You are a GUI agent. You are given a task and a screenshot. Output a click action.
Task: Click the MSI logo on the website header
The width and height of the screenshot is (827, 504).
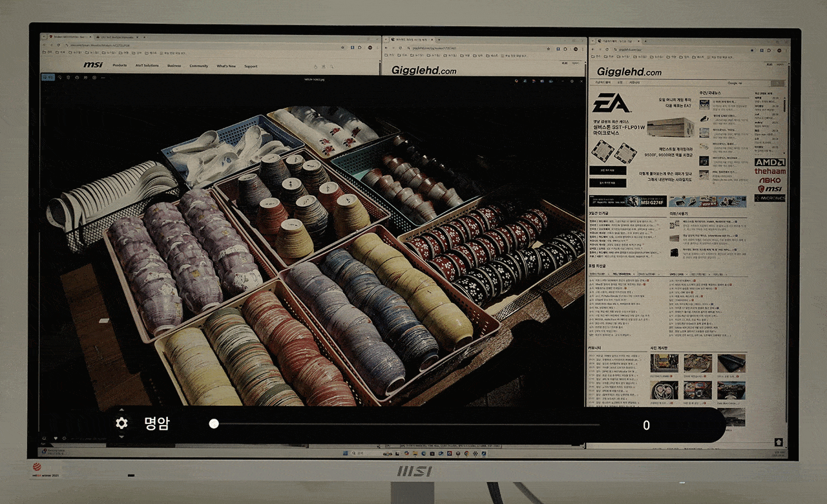click(93, 65)
